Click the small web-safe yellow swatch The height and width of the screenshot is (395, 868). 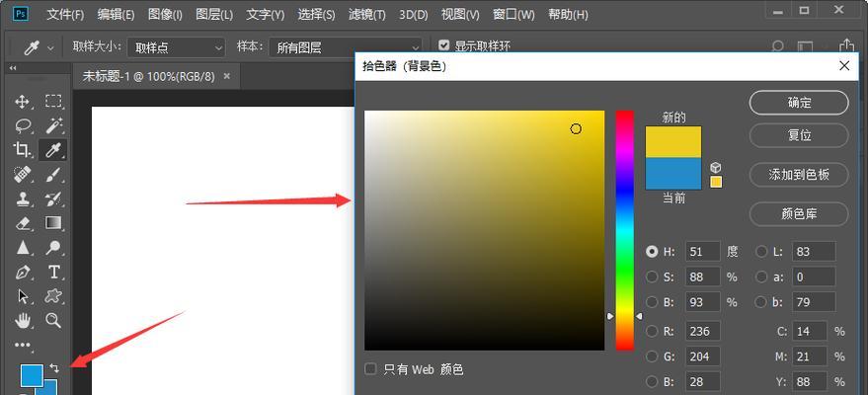coord(716,182)
